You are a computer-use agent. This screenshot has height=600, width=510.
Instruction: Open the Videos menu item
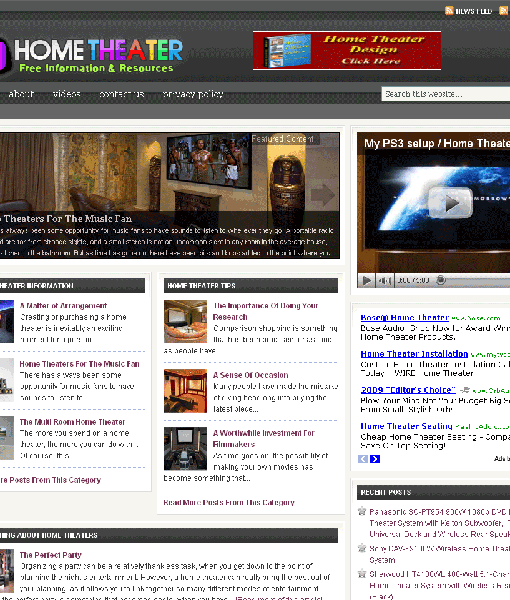(67, 93)
